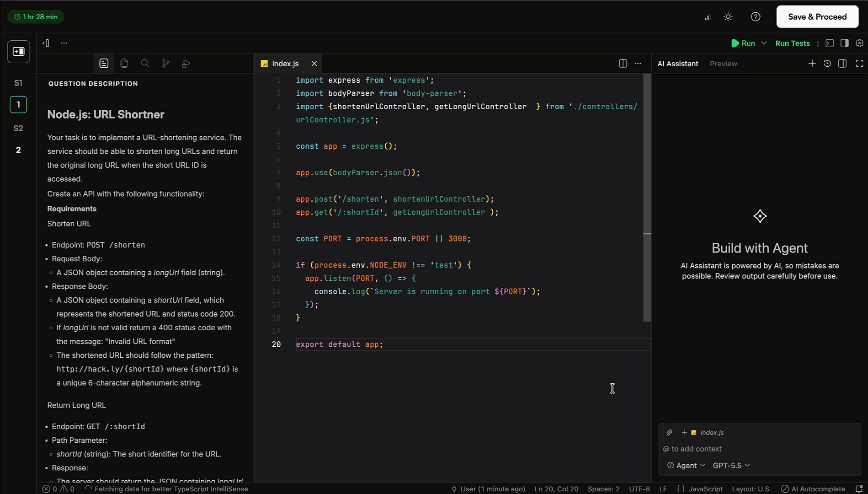Switch to the Preview tab
The height and width of the screenshot is (494, 868).
pyautogui.click(x=723, y=64)
